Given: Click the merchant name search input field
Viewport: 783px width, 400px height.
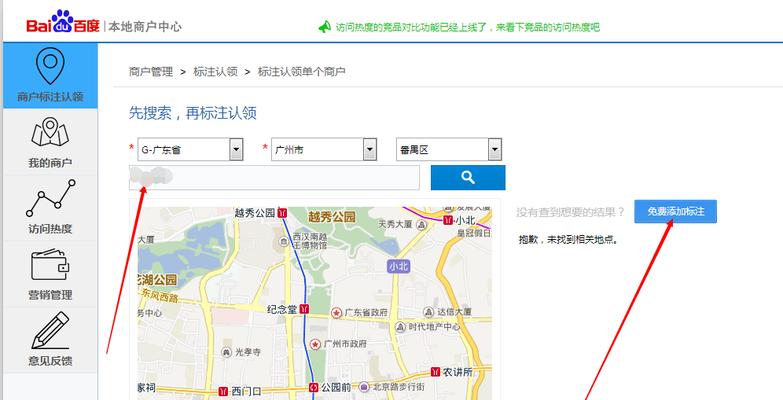Looking at the screenshot, I should coord(274,178).
